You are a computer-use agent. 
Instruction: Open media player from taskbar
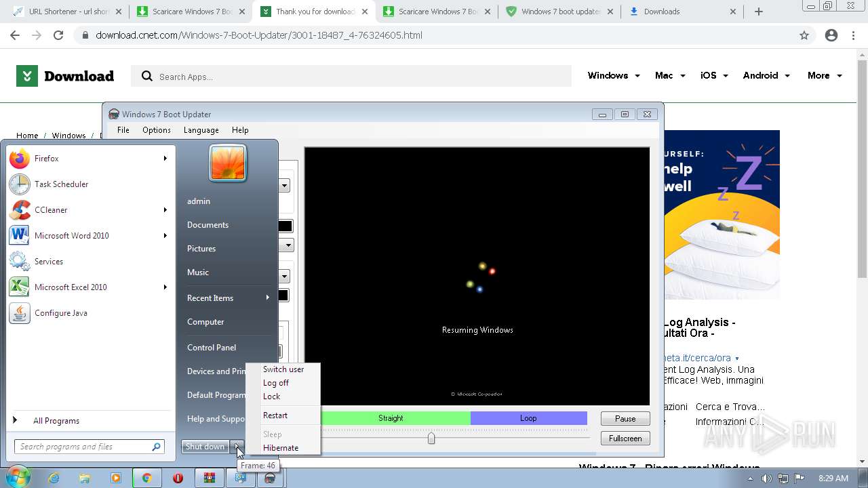point(115,478)
